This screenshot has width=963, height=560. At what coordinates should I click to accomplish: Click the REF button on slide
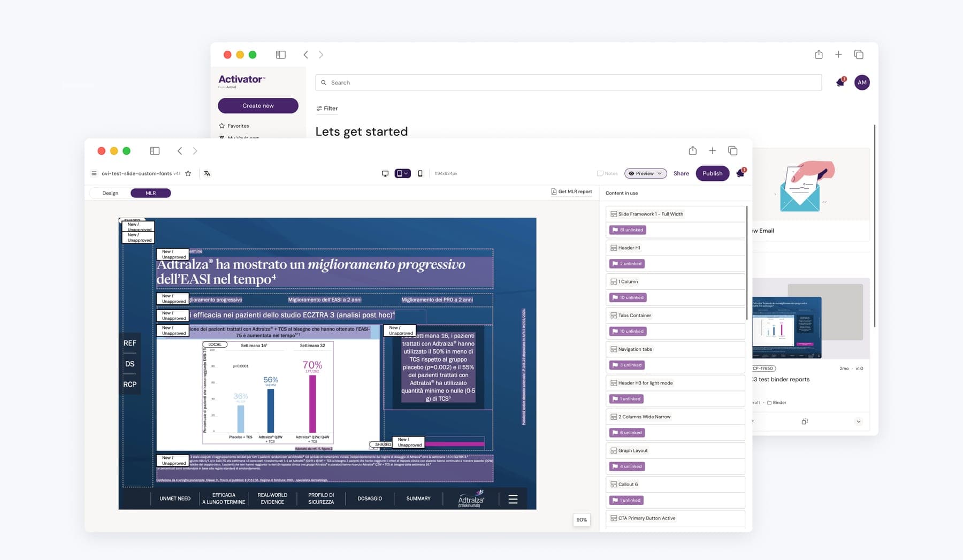pos(130,343)
